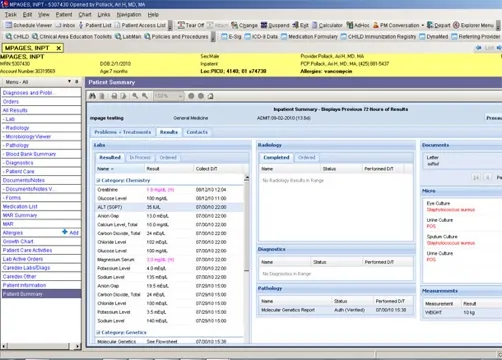
Task: Open the Menu - All dropdown arrow
Action: click(x=69, y=82)
